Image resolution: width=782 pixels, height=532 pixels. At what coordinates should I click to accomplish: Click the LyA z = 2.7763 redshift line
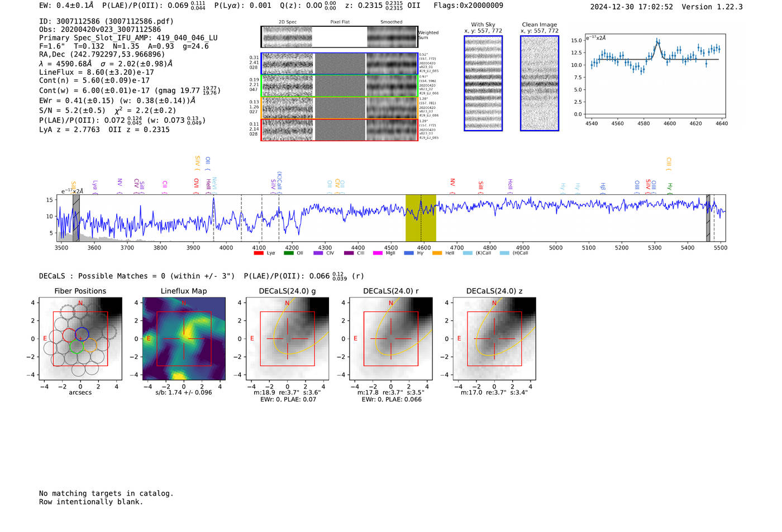(70, 130)
